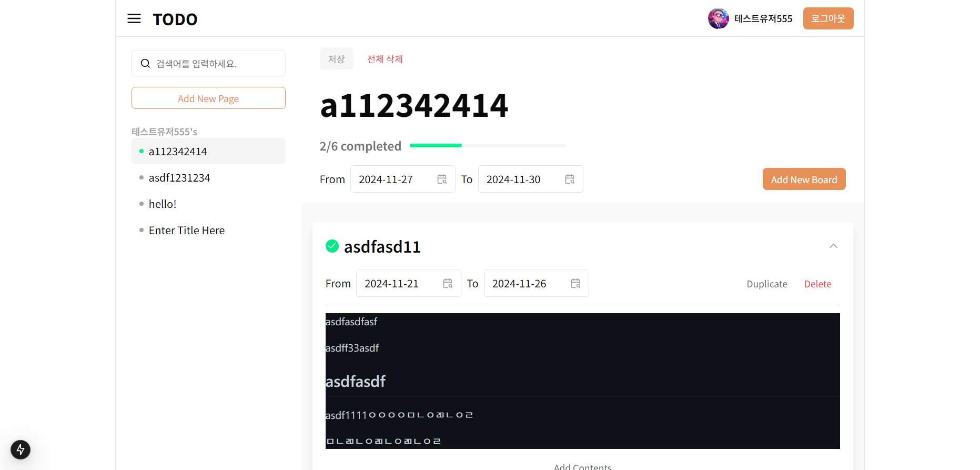Click the red 전체 삭제 link
The width and height of the screenshot is (980, 470).
pyautogui.click(x=385, y=59)
